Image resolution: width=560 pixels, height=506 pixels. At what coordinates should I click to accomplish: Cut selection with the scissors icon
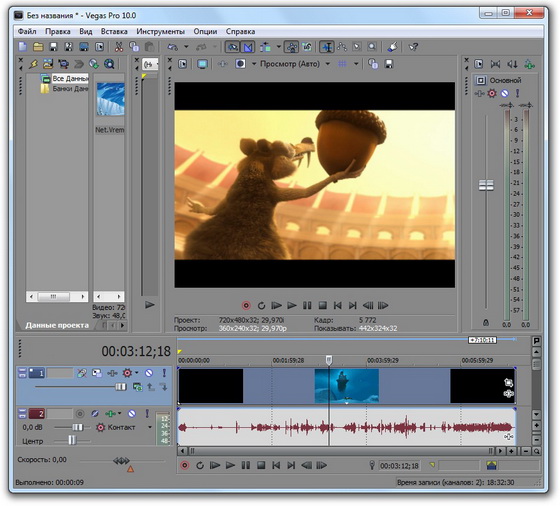coord(119,46)
